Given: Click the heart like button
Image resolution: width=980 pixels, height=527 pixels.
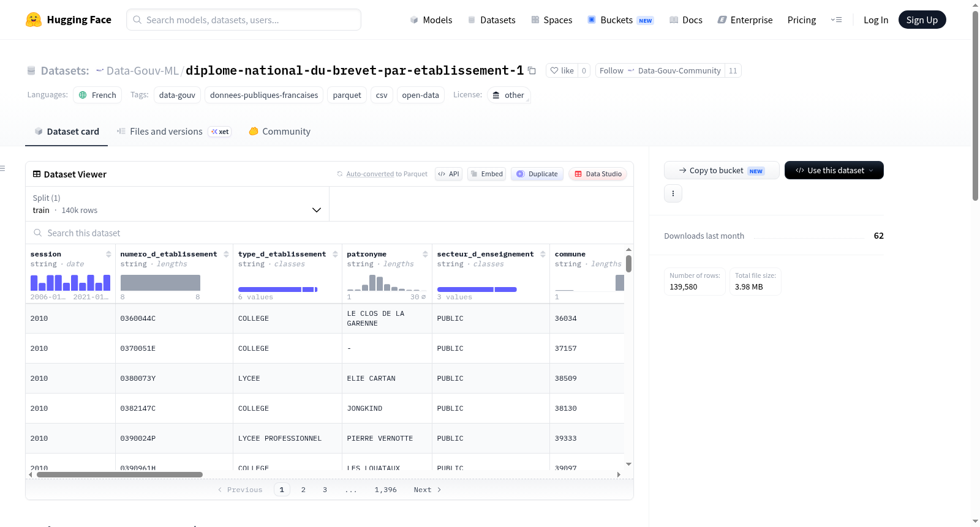Looking at the screenshot, I should 562,70.
